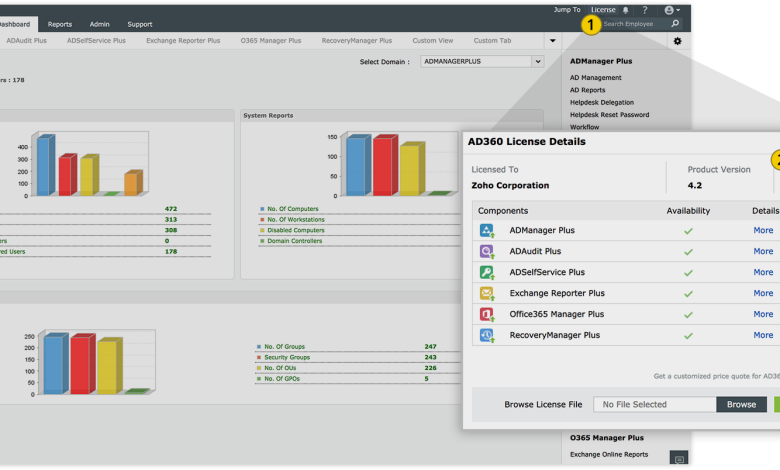Click the Zoho Corporation licensee name
Image resolution: width=780 pixels, height=470 pixels.
pos(510,185)
